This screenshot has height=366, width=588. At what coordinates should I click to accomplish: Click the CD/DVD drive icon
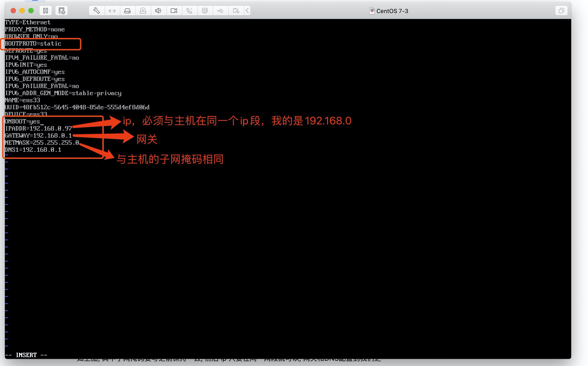[143, 11]
